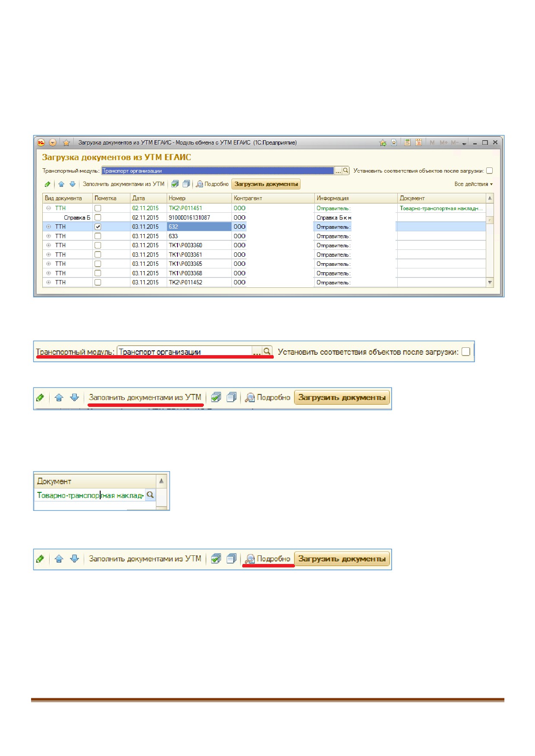Click the 1C logo in the title bar
535x756 pixels.
coord(41,142)
